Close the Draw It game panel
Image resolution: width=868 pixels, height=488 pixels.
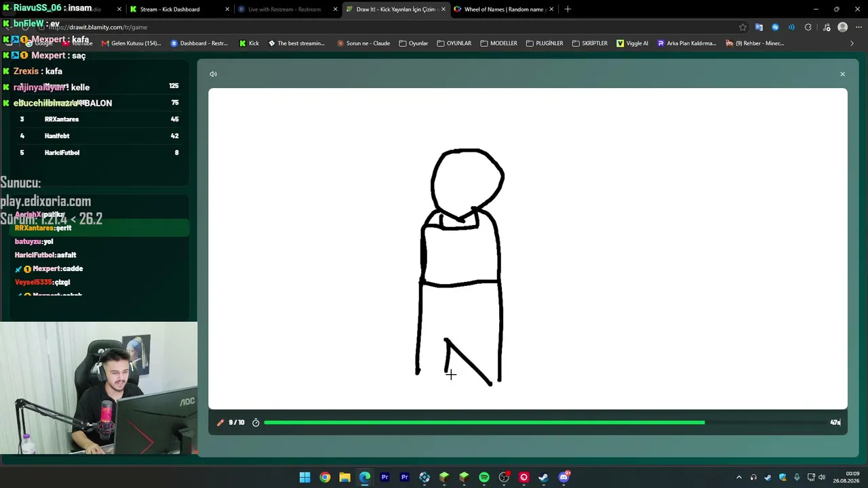[842, 74]
